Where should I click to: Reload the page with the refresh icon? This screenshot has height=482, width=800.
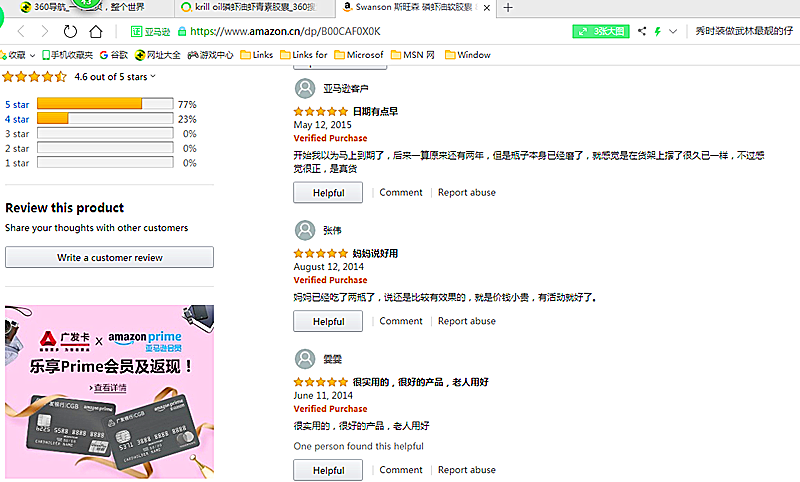click(x=70, y=31)
